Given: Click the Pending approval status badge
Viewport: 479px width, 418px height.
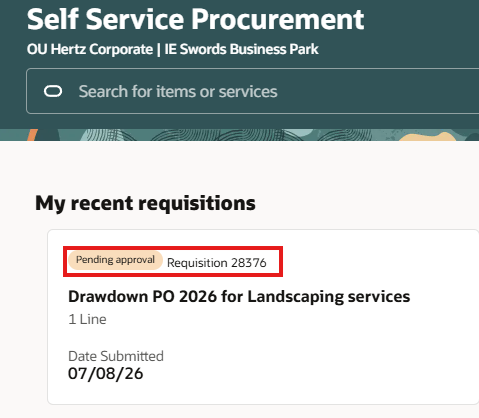Looking at the screenshot, I should [x=115, y=260].
